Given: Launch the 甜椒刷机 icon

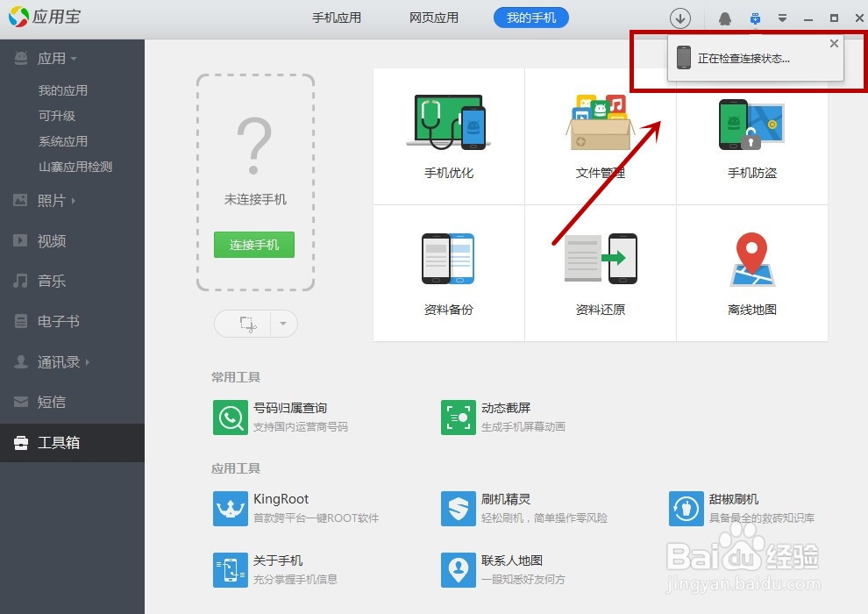Looking at the screenshot, I should 687,508.
